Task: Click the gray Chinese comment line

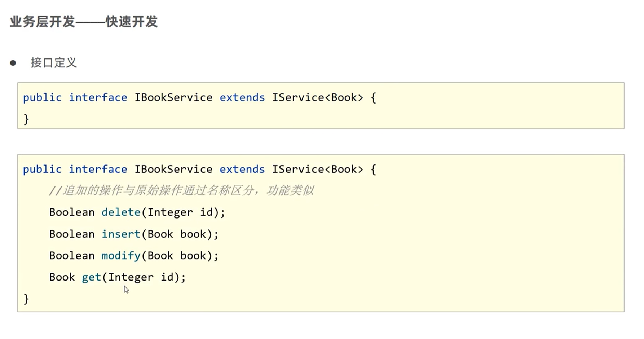Action: click(181, 190)
